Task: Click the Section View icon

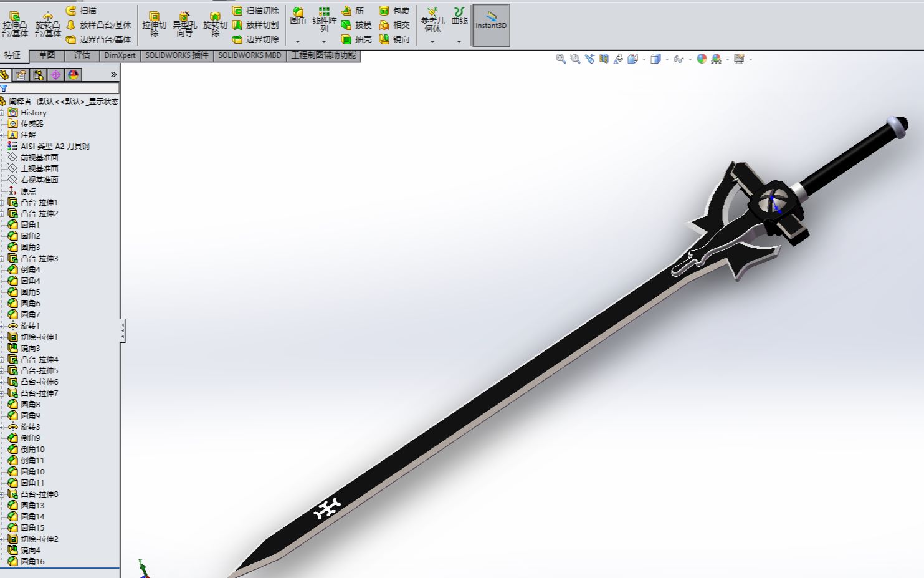Action: tap(604, 59)
